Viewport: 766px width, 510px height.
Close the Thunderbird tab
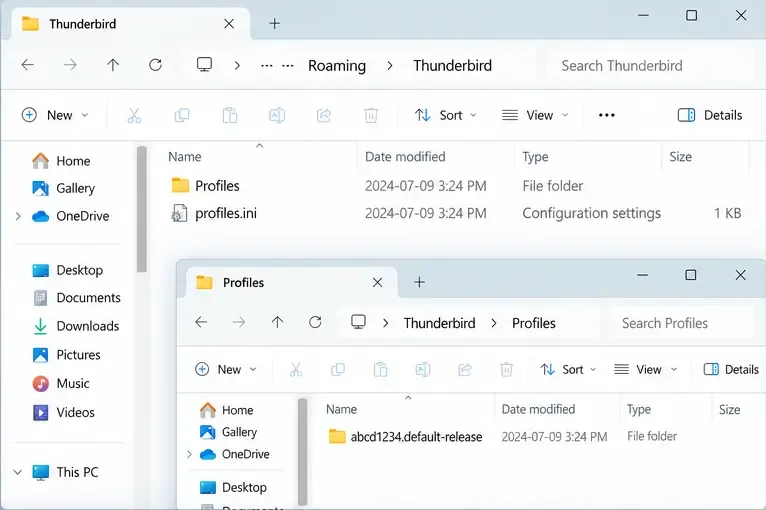click(x=229, y=23)
